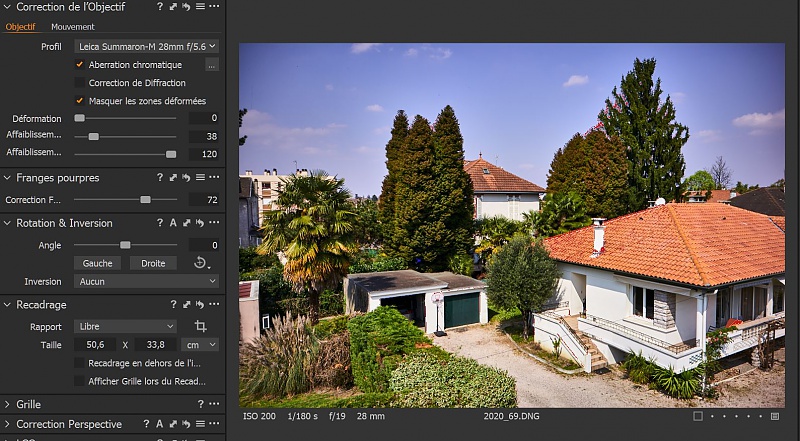This screenshot has height=441, width=800.
Task: Click the color tag square under the photo
Action: pyautogui.click(x=698, y=416)
